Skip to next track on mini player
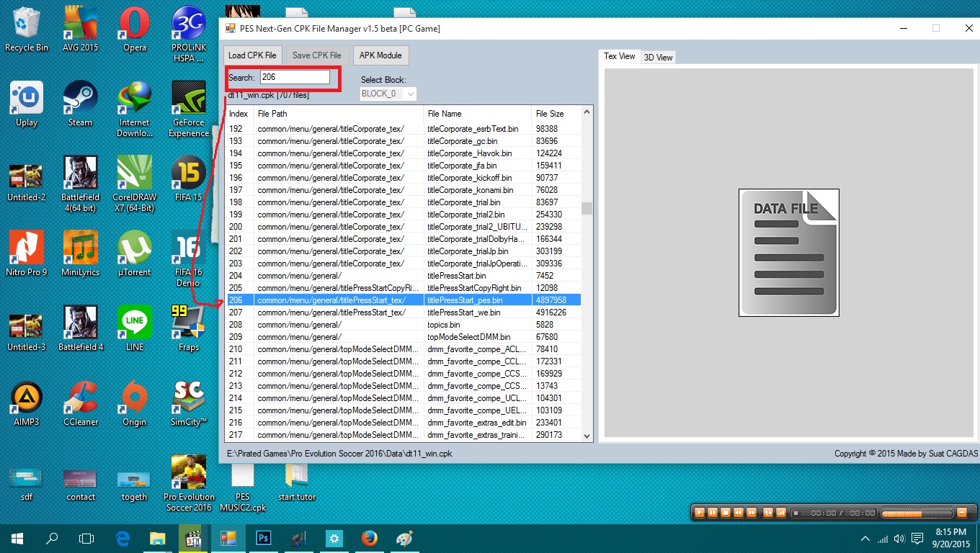 click(752, 513)
